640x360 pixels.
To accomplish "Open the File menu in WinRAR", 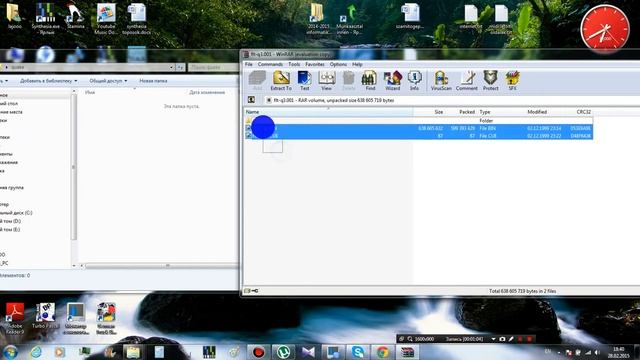I will 249,64.
